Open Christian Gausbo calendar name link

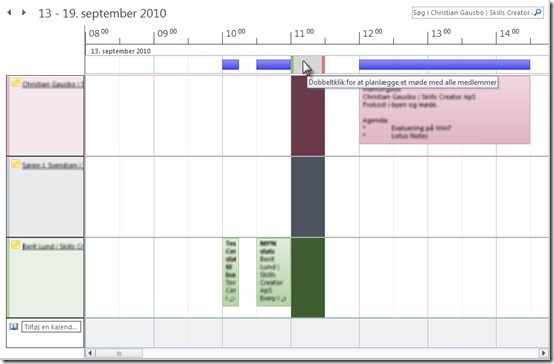(x=53, y=84)
